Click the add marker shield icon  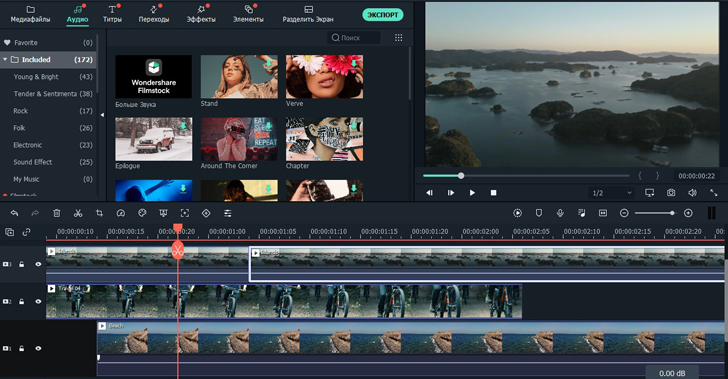coord(539,213)
